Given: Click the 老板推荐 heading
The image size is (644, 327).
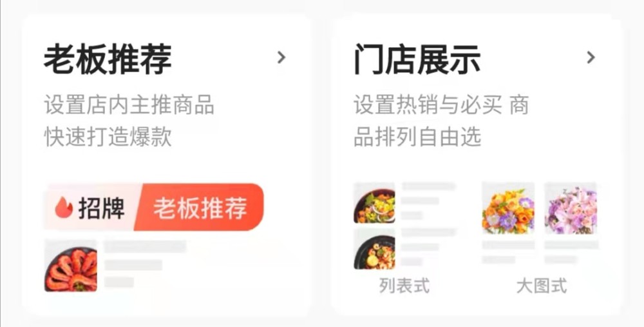Looking at the screenshot, I should (x=108, y=59).
